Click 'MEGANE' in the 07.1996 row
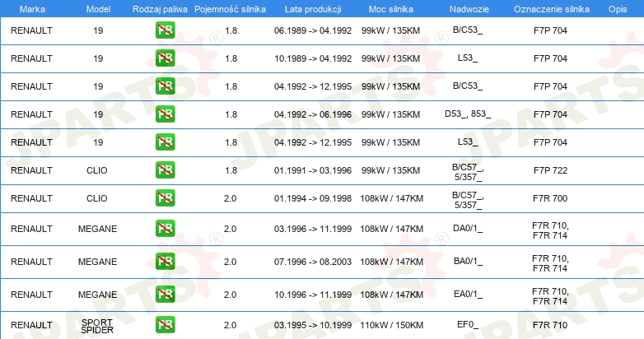Screen dimensions: 644x339 pyautogui.click(x=98, y=262)
